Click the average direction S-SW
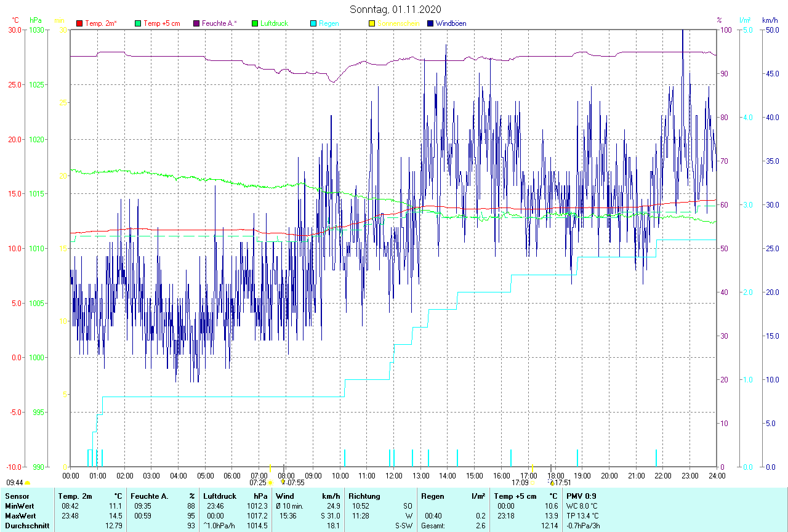Screen dimensions: 788x532 point(404,526)
